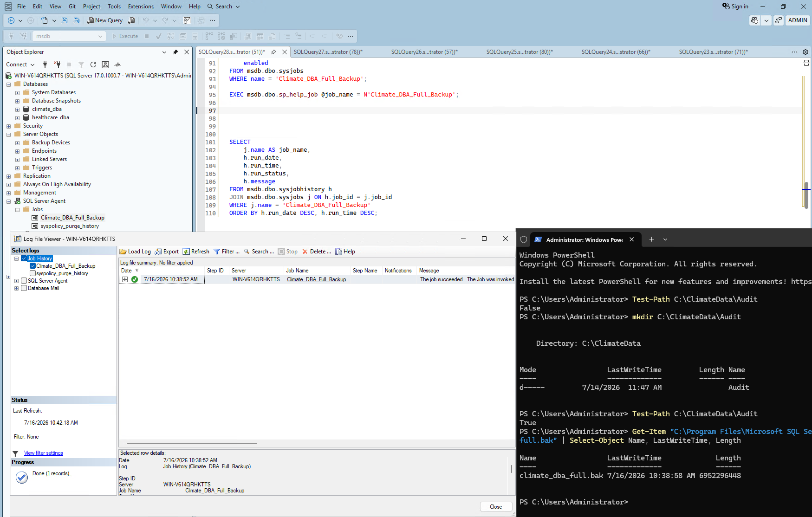Open Activity Monitor waveform icon in Object Explorer
This screenshot has width=812, height=517.
[x=117, y=65]
